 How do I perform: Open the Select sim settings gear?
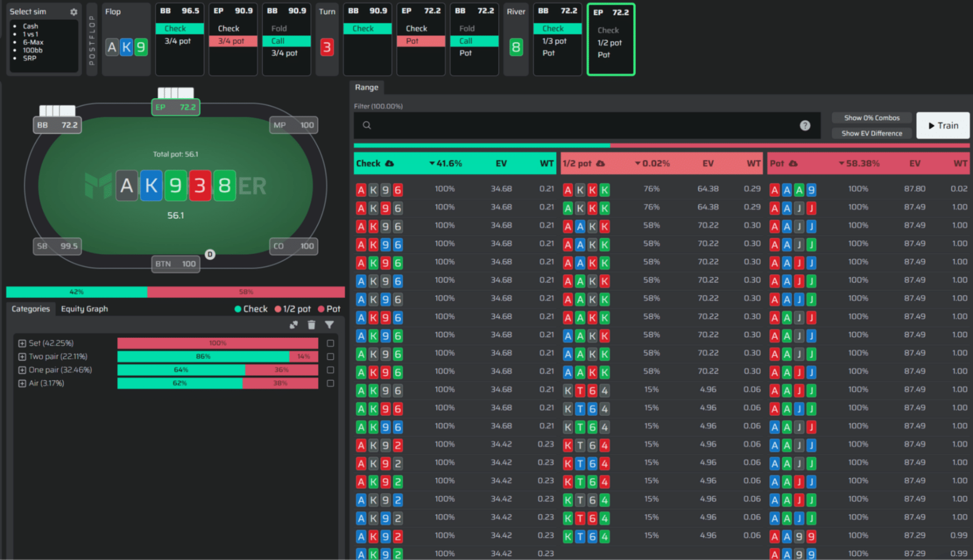73,11
